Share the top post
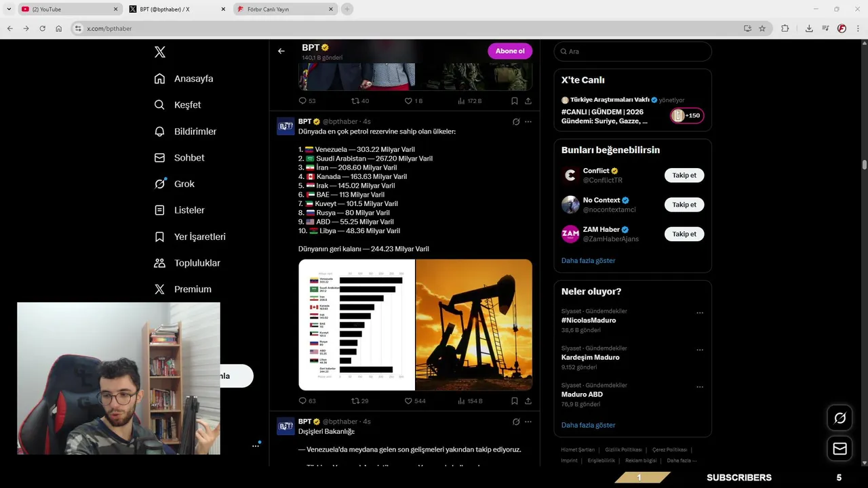 528,100
